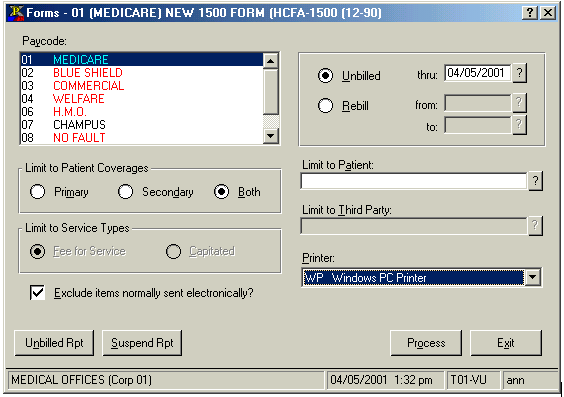The image size is (564, 397).
Task: Select paycode 04 WELFARE
Action: click(142, 99)
